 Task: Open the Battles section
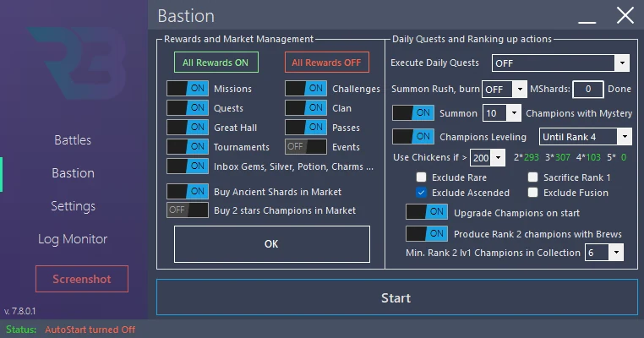click(x=73, y=140)
